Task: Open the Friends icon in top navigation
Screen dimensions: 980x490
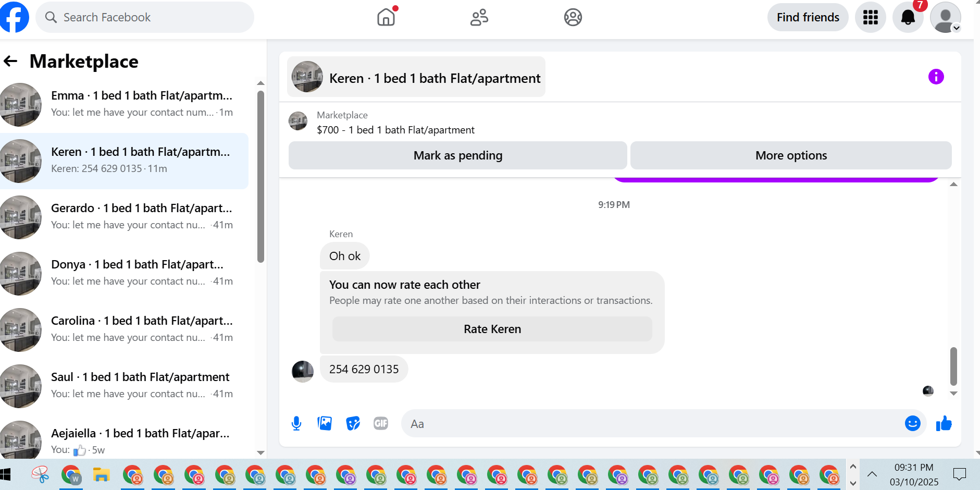Action: tap(479, 17)
